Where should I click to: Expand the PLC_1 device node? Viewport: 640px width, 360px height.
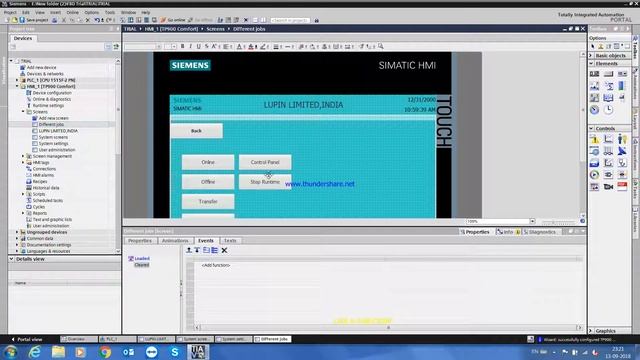click(x=17, y=80)
